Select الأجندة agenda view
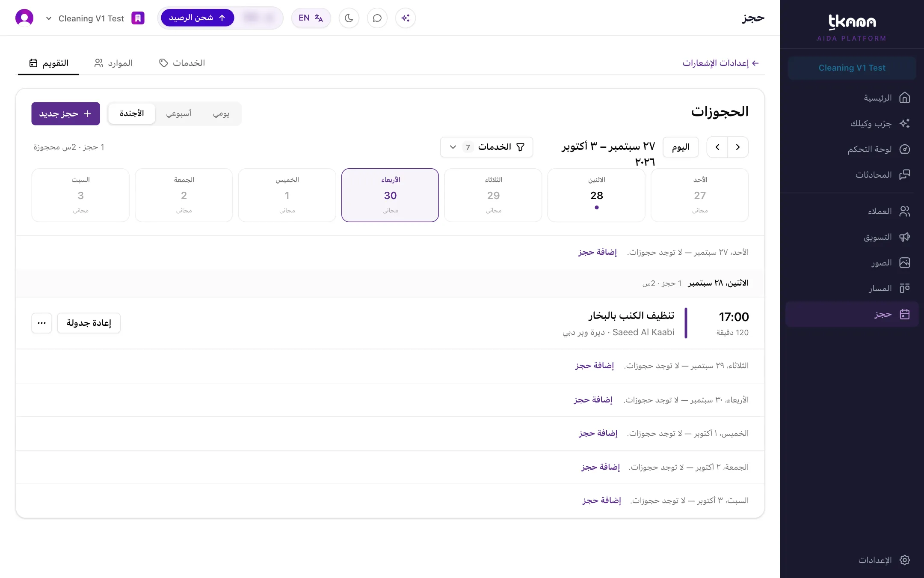This screenshot has width=924, height=578. (x=132, y=113)
